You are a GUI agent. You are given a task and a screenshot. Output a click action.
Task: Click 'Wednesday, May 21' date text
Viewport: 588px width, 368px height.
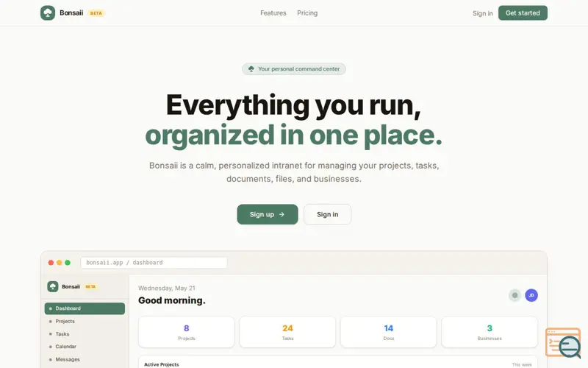[x=167, y=288]
